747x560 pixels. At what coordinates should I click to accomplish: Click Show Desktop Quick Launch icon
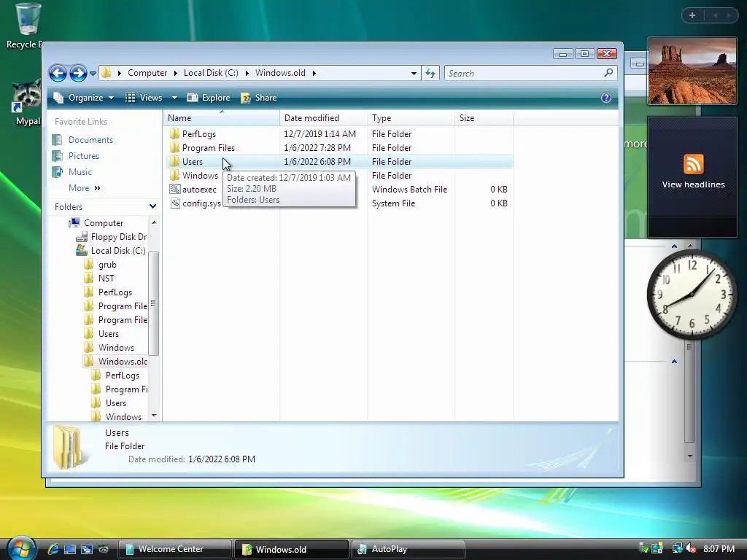pos(70,549)
